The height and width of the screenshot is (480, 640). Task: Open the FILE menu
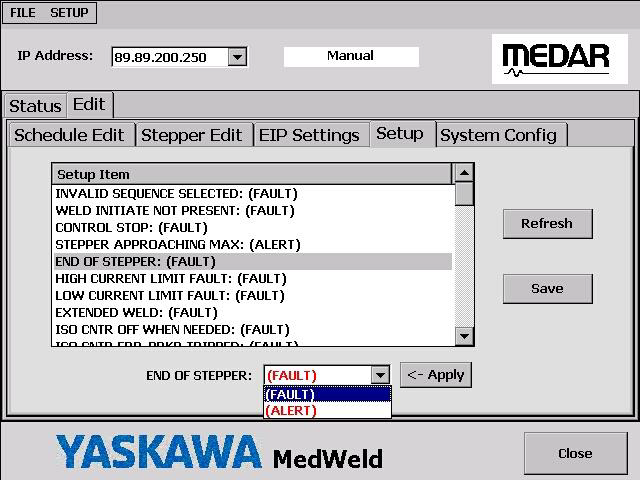[x=22, y=13]
